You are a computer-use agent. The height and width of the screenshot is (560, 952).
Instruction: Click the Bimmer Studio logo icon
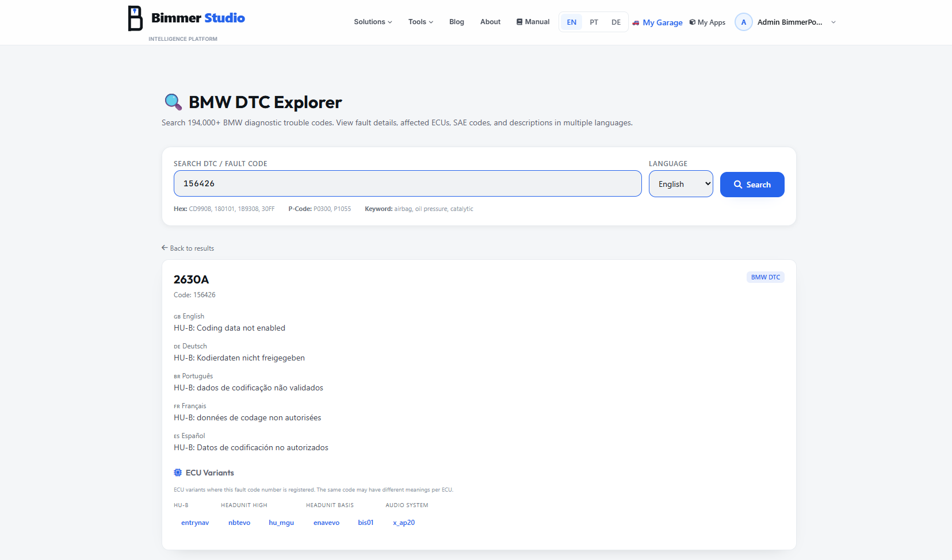click(135, 18)
